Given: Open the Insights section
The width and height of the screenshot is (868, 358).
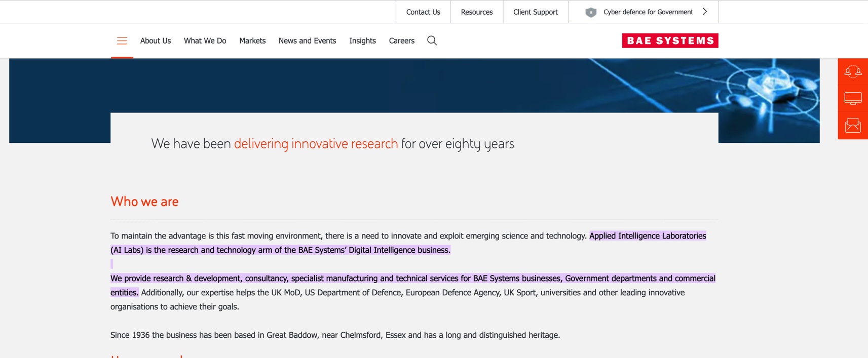Looking at the screenshot, I should [362, 41].
